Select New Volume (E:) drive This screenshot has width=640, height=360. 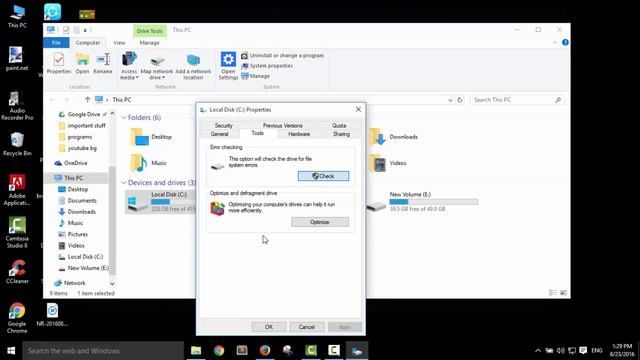coord(422,202)
